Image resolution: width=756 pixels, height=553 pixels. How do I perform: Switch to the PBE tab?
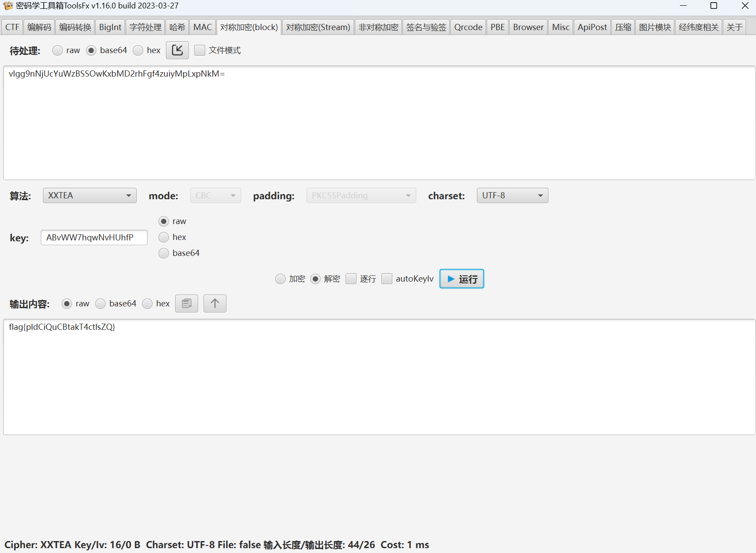[x=498, y=27]
